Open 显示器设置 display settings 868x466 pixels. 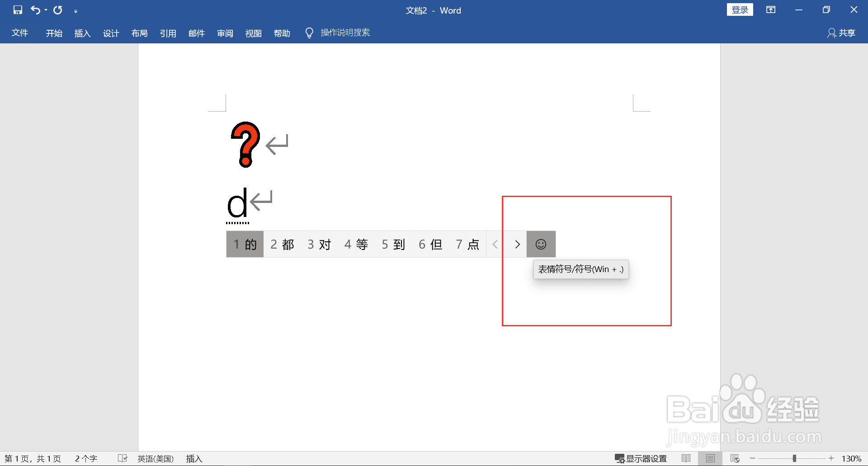(x=641, y=459)
